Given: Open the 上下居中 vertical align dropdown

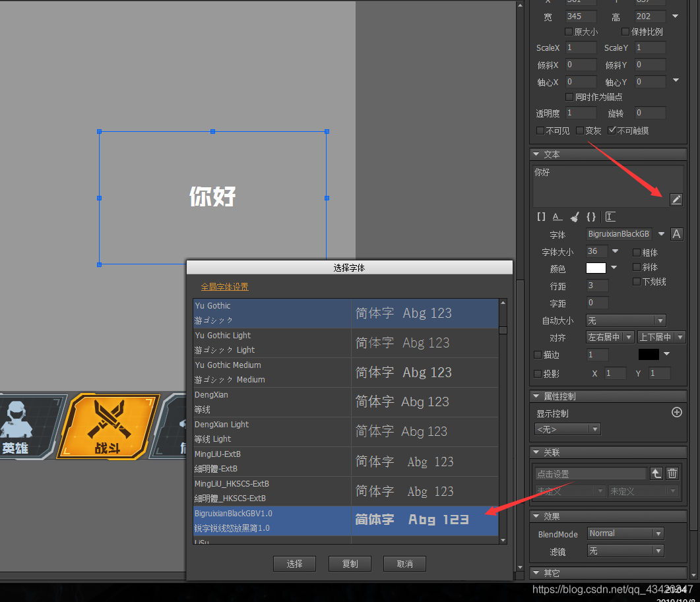Looking at the screenshot, I should (x=661, y=337).
